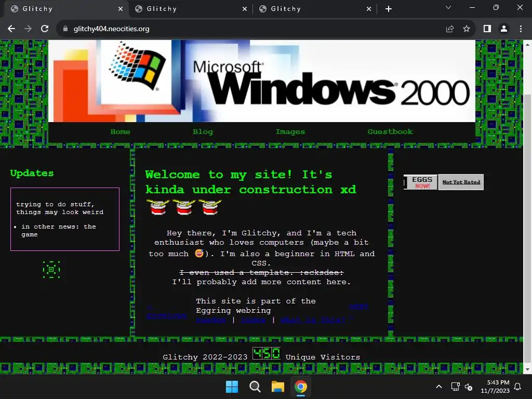The width and height of the screenshot is (532, 399).
Task: Expand the system tray hidden icons chevron
Action: coord(438,387)
